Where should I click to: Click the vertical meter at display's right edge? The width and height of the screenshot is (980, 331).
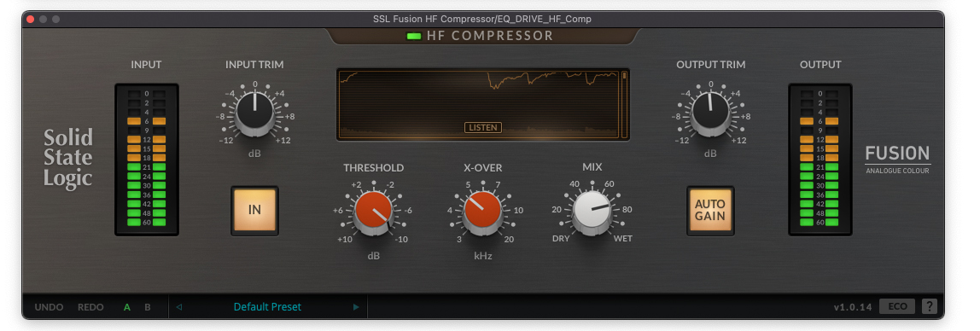[x=624, y=104]
